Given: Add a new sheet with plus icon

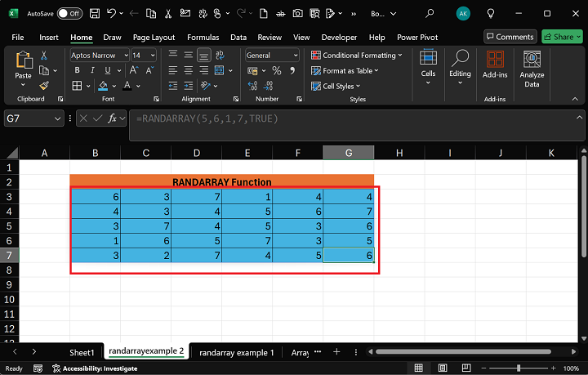Looking at the screenshot, I should coord(335,352).
